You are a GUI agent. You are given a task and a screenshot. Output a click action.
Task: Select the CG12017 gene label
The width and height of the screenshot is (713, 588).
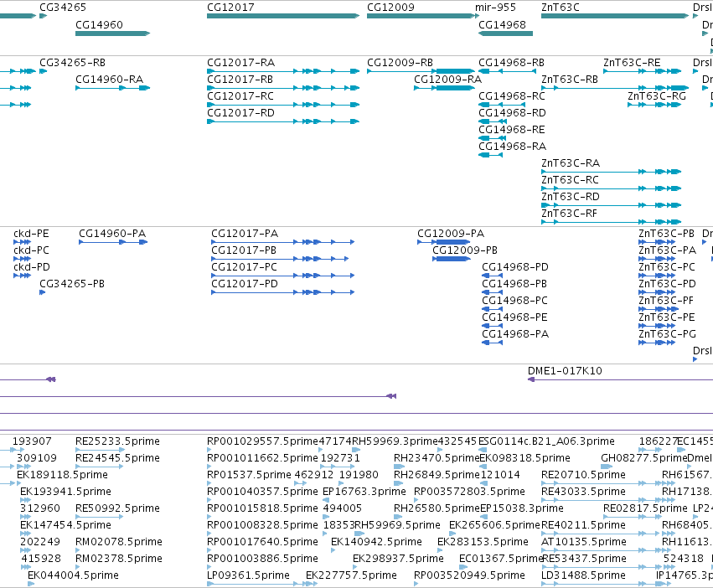pos(230,8)
